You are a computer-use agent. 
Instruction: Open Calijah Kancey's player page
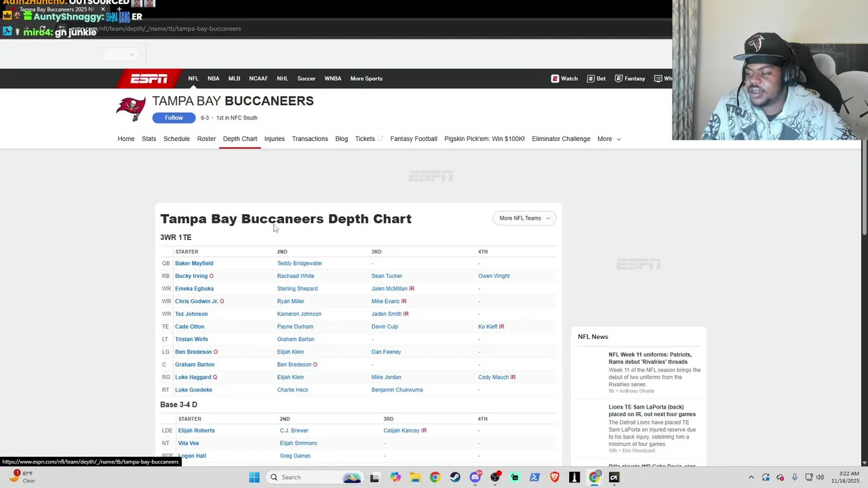coord(401,430)
